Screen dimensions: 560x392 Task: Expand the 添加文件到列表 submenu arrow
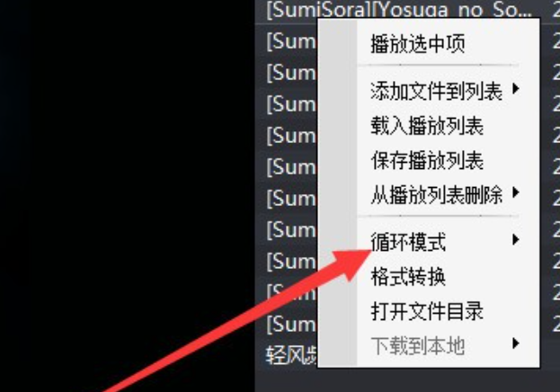click(515, 89)
